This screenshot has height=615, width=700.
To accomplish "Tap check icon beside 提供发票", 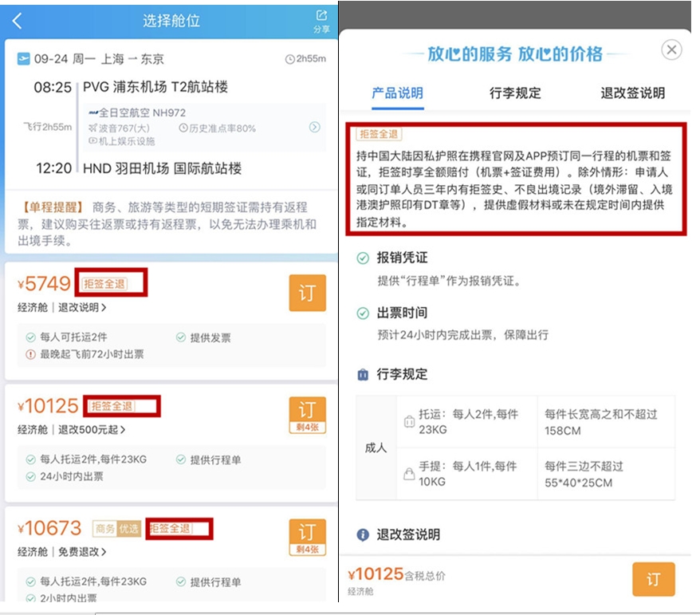I will (181, 337).
